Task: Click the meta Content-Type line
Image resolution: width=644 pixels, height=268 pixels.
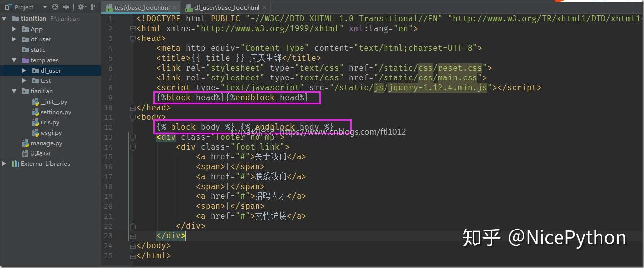Action: pos(319,48)
